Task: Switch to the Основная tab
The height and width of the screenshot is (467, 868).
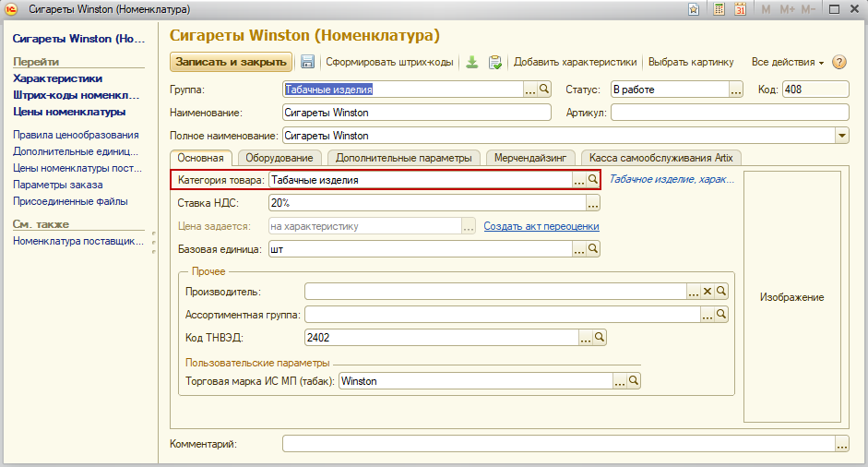Action: coord(200,158)
